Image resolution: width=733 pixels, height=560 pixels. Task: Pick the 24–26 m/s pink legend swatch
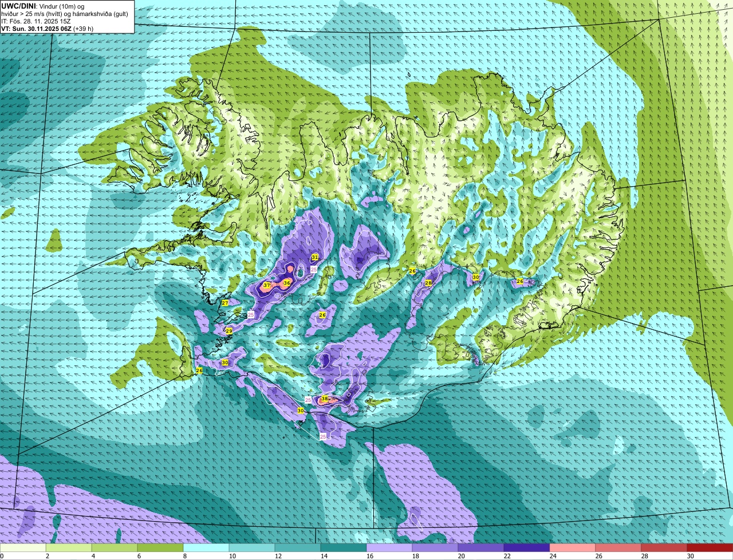pos(573,547)
